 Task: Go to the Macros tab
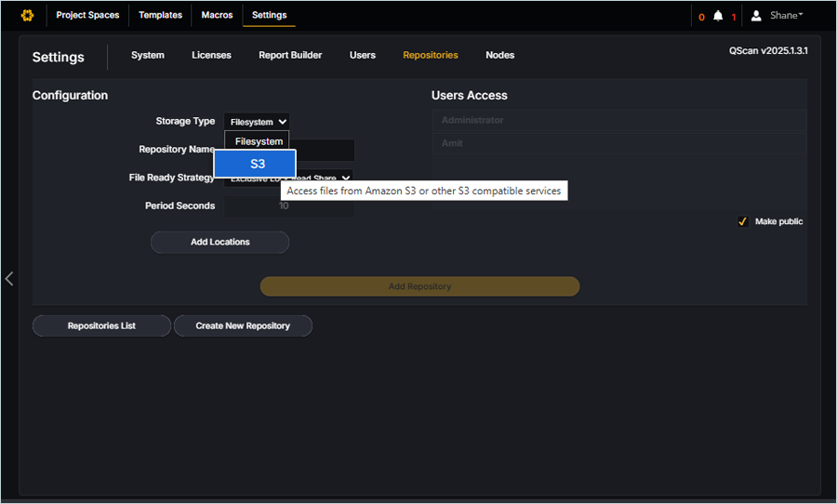[x=217, y=16]
